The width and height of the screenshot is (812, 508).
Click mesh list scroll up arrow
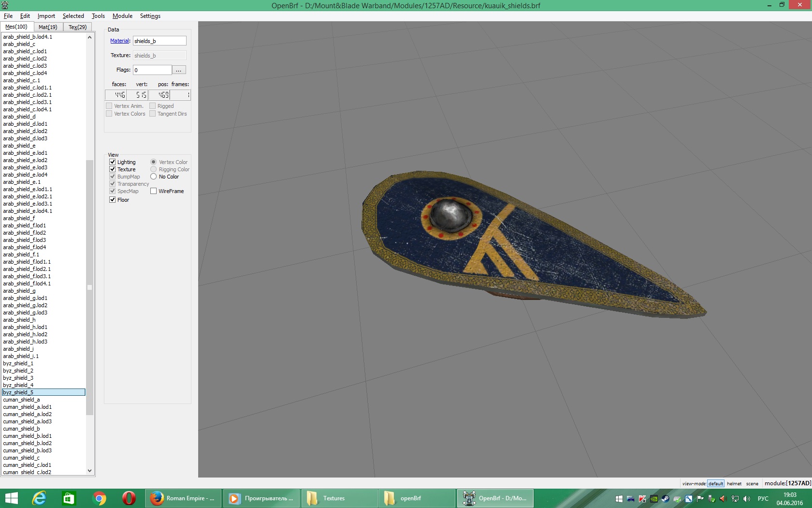89,37
